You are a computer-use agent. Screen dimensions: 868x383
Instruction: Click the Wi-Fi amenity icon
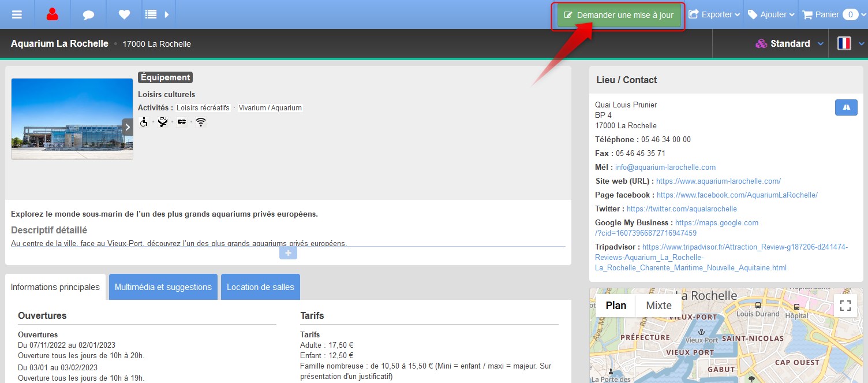(200, 122)
